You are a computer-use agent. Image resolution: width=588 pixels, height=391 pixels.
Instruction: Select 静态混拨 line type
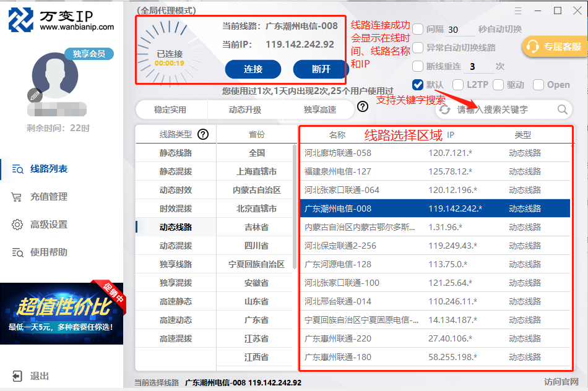[x=176, y=171]
